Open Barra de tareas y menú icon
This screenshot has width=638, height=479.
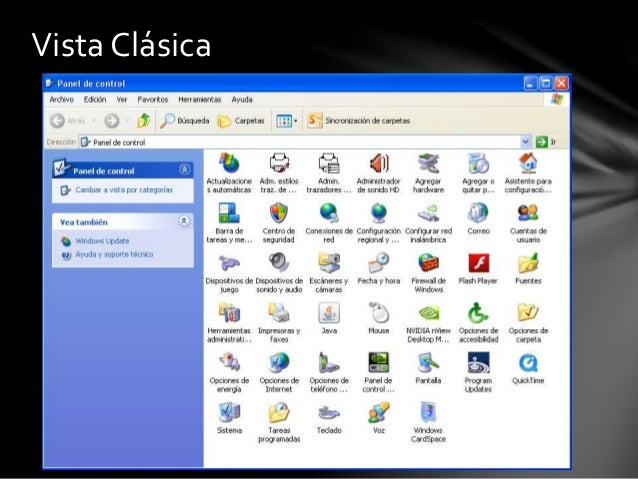(229, 213)
